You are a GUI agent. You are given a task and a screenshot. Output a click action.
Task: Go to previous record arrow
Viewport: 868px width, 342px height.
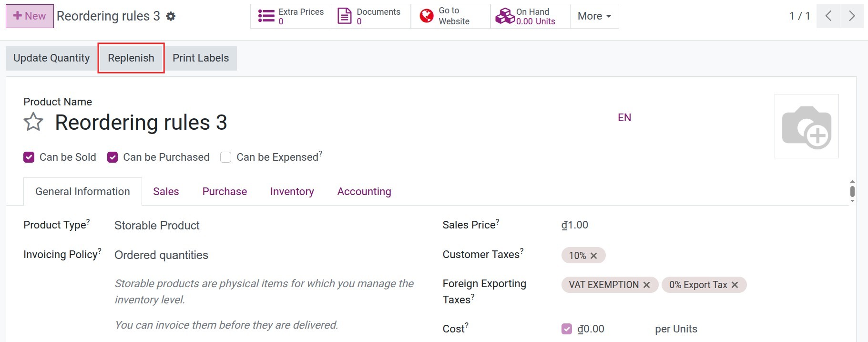pyautogui.click(x=828, y=16)
